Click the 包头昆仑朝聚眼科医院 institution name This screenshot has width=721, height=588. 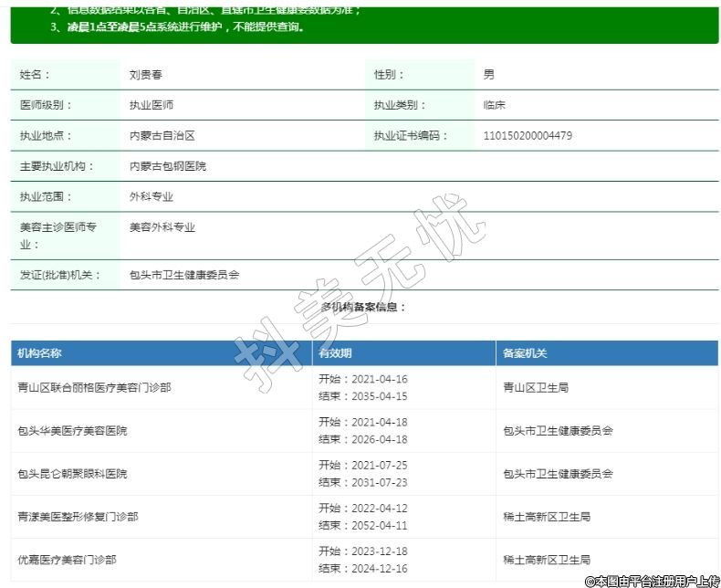tap(72, 474)
